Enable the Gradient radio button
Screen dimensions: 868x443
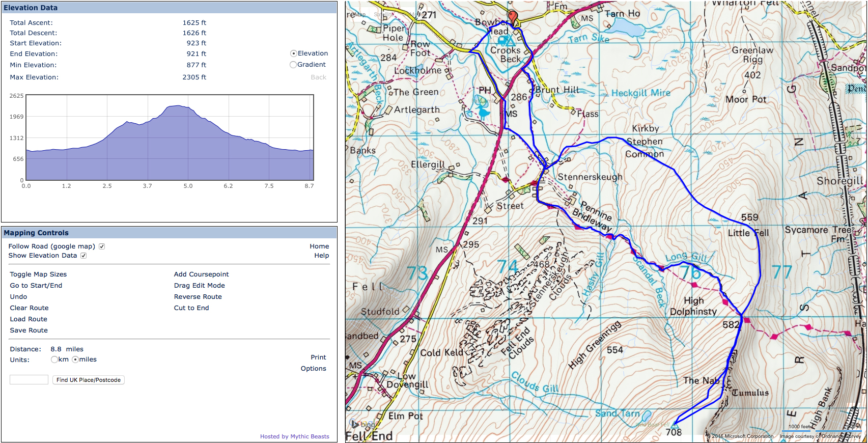293,65
